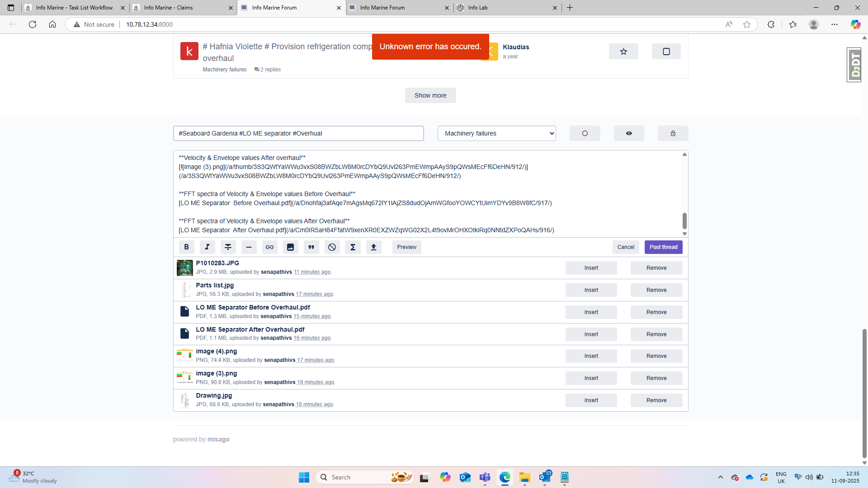Click the upload file arrow icon
The height and width of the screenshot is (488, 868).
point(373,247)
